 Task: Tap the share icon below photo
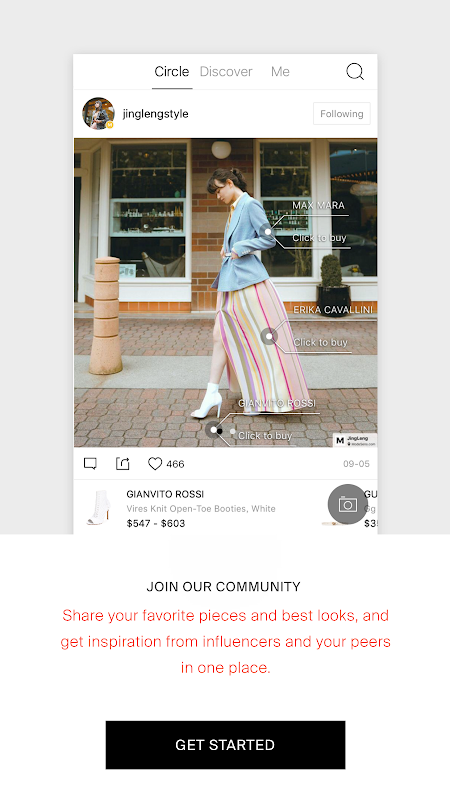[122, 463]
